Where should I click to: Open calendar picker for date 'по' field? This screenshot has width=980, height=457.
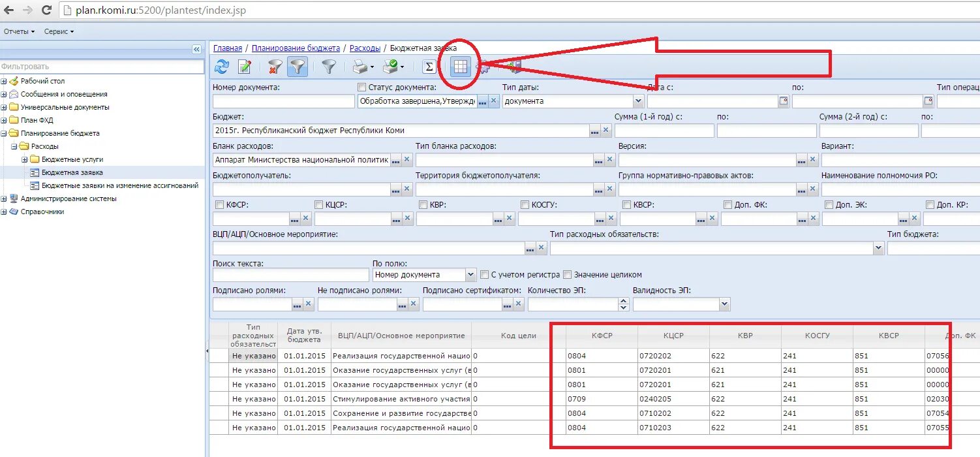pyautogui.click(x=928, y=101)
